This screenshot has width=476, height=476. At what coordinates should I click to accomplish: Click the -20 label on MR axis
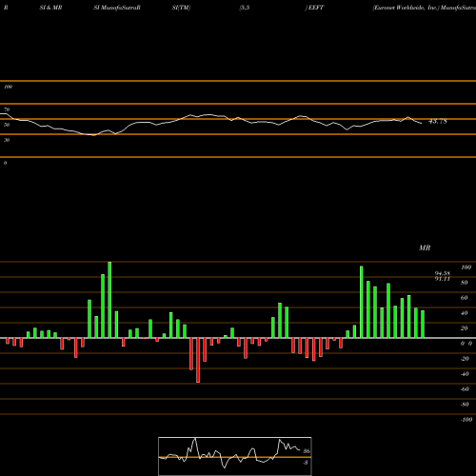coord(465,359)
